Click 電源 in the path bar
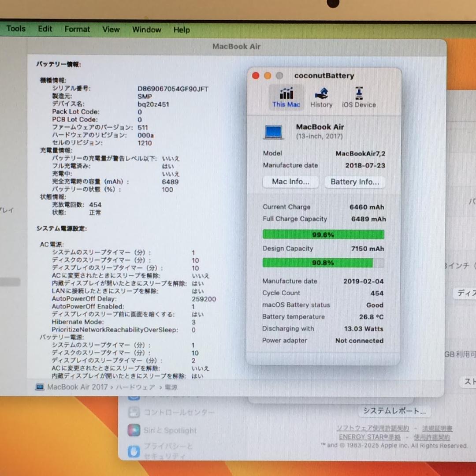 point(171,387)
